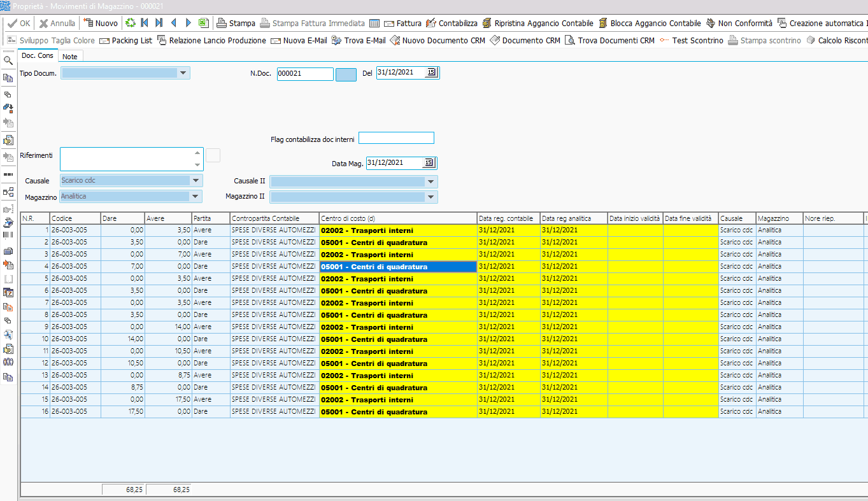This screenshot has width=868, height=501.
Task: Click Flag contabilizza doc interni field
Action: click(396, 138)
